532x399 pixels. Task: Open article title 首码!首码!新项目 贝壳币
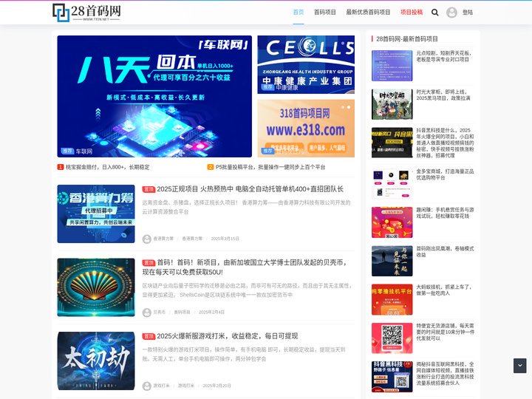point(245,267)
